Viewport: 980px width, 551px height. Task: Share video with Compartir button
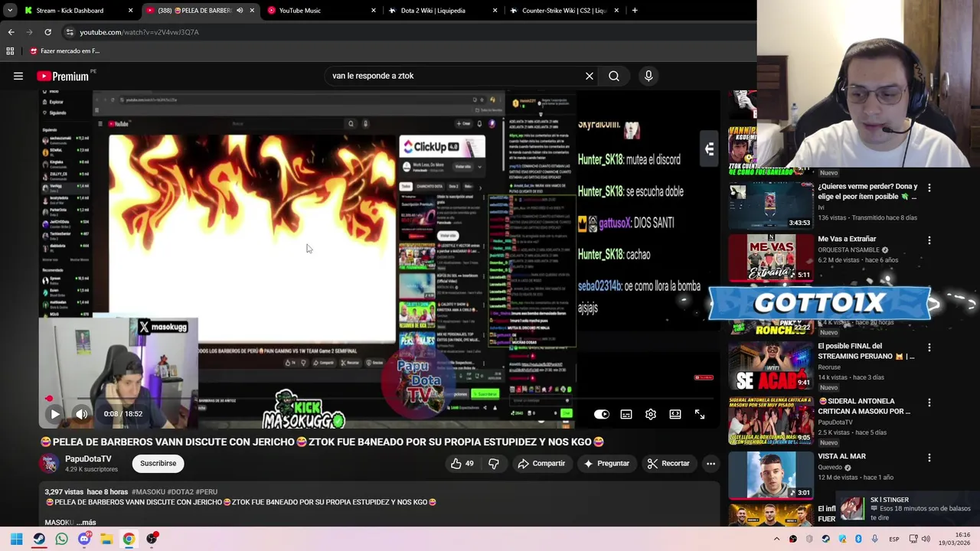pyautogui.click(x=541, y=463)
